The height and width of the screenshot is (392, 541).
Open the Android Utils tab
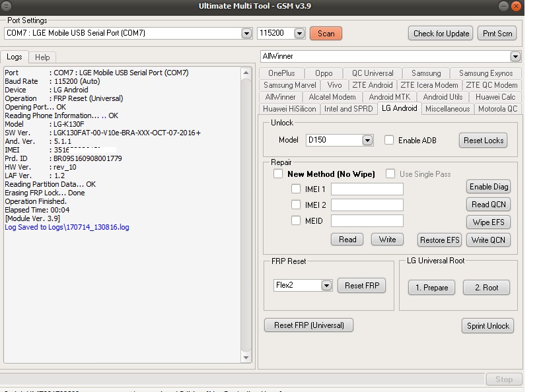click(x=443, y=97)
